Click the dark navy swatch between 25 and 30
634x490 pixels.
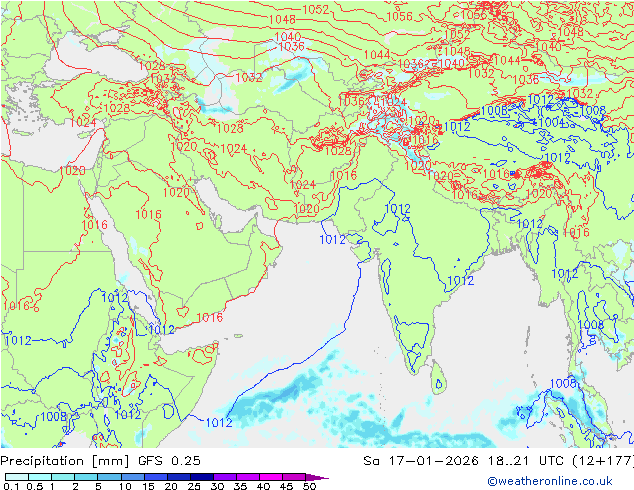point(202,477)
